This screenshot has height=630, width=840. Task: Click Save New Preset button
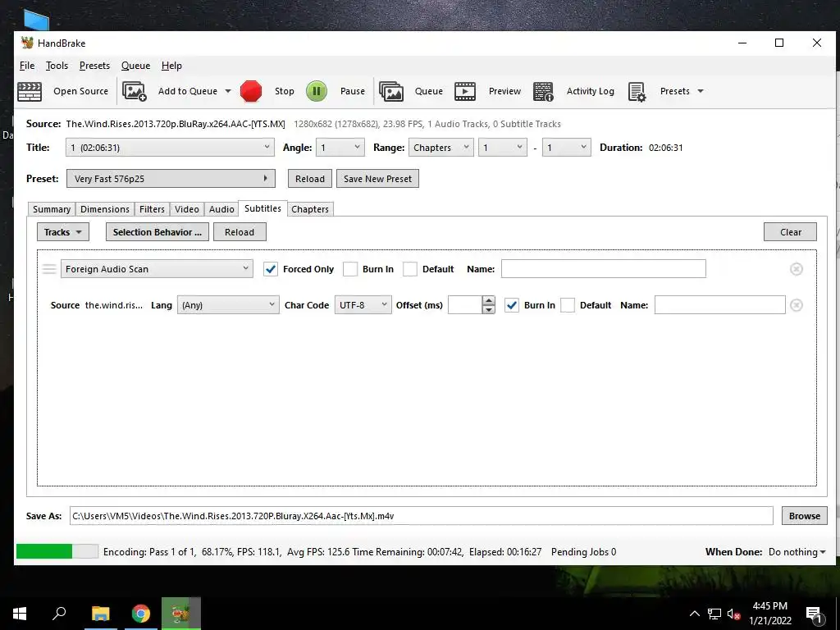click(377, 178)
